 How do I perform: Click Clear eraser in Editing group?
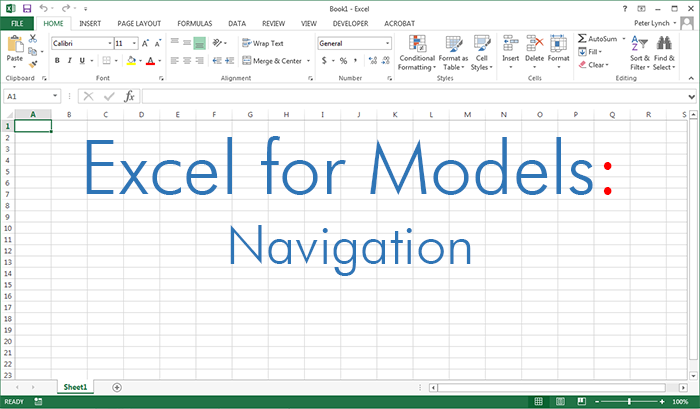[x=593, y=65]
